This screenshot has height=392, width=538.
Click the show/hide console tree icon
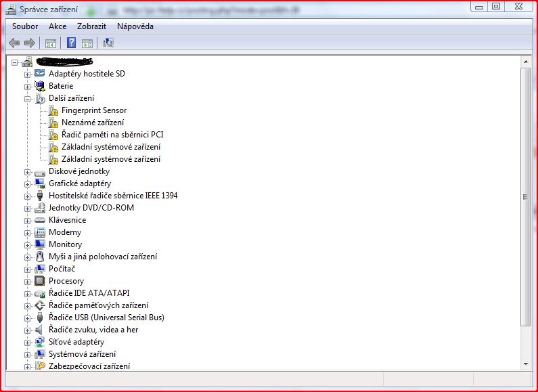pyautogui.click(x=50, y=43)
